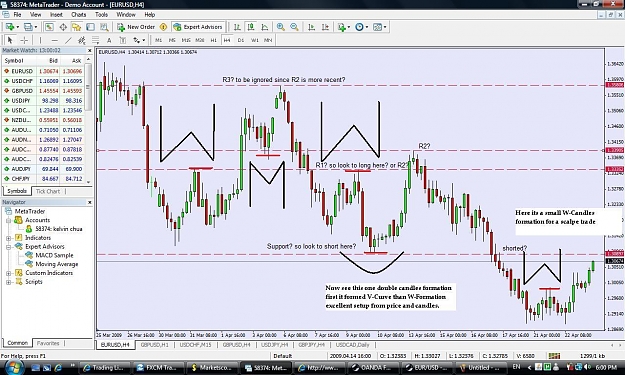Click the New Chart toolbar icon
Screen dimensions: 625x375
(10, 27)
